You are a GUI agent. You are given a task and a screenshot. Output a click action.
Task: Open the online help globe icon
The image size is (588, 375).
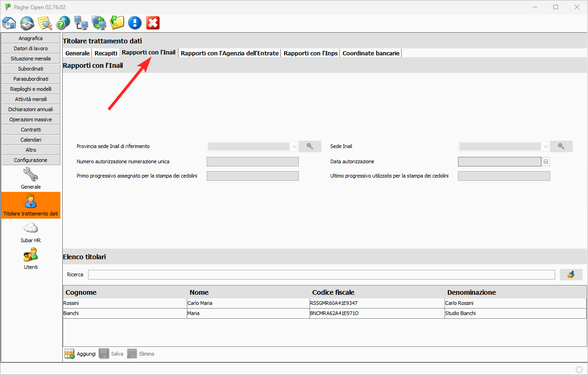63,23
